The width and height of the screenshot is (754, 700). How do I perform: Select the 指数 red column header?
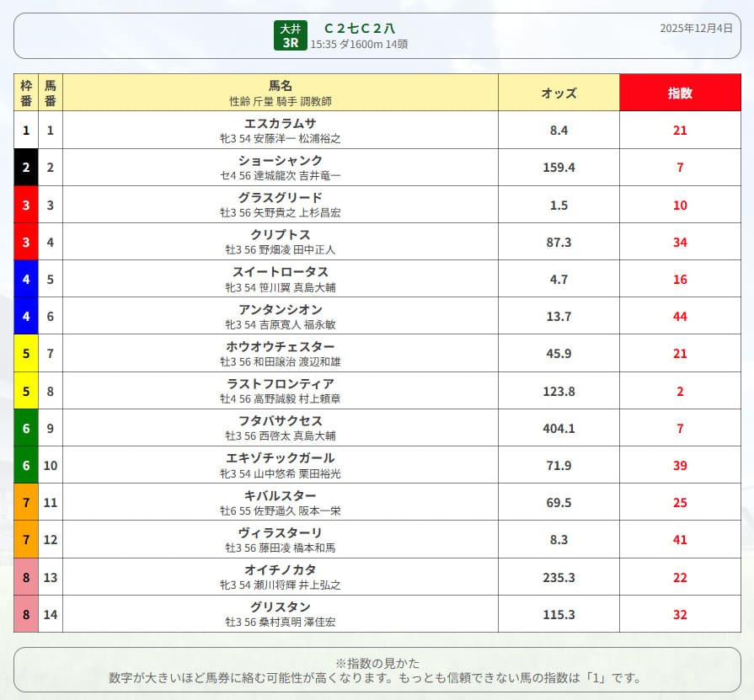[x=679, y=93]
